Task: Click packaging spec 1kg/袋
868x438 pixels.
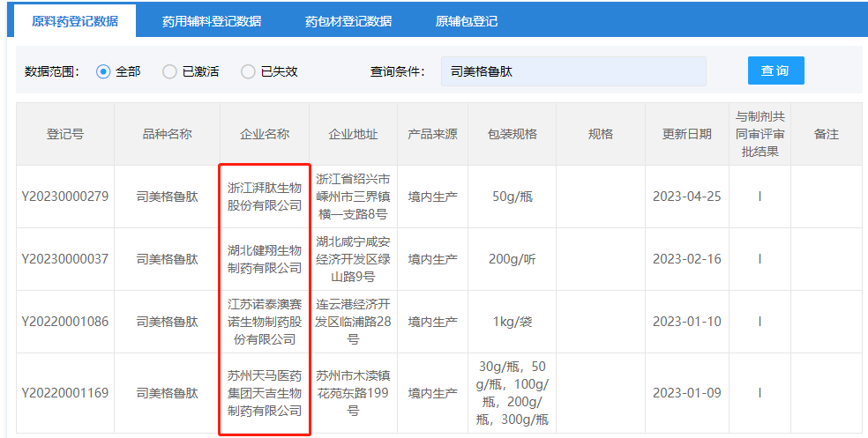Action: pyautogui.click(x=512, y=322)
